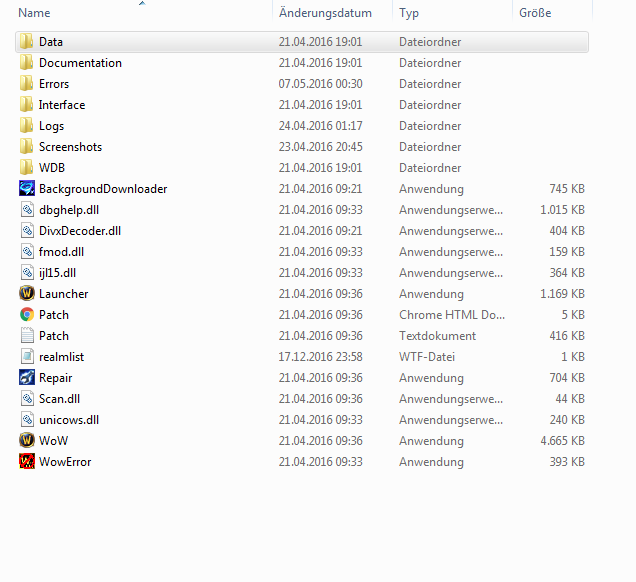Select the WowError application icon
Image resolution: width=636 pixels, height=582 pixels.
27,462
